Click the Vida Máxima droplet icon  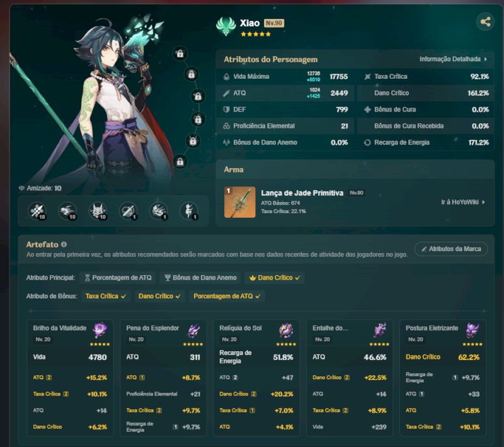click(226, 76)
